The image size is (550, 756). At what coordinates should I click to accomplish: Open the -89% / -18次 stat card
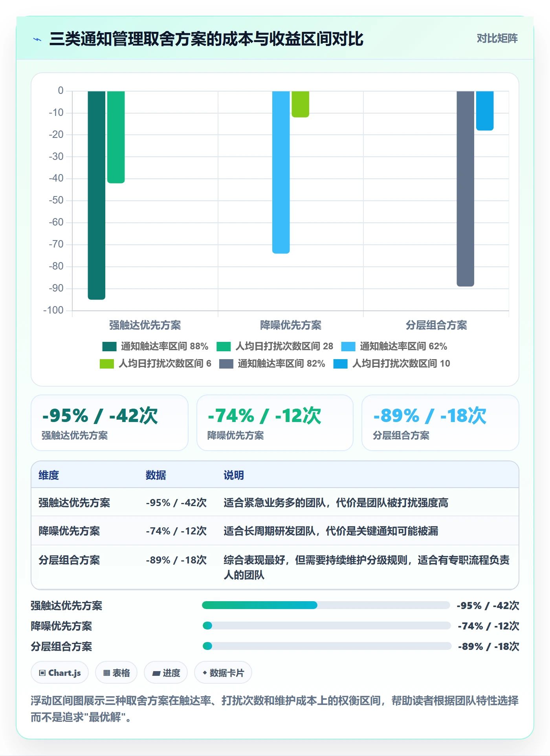pyautogui.click(x=440, y=423)
